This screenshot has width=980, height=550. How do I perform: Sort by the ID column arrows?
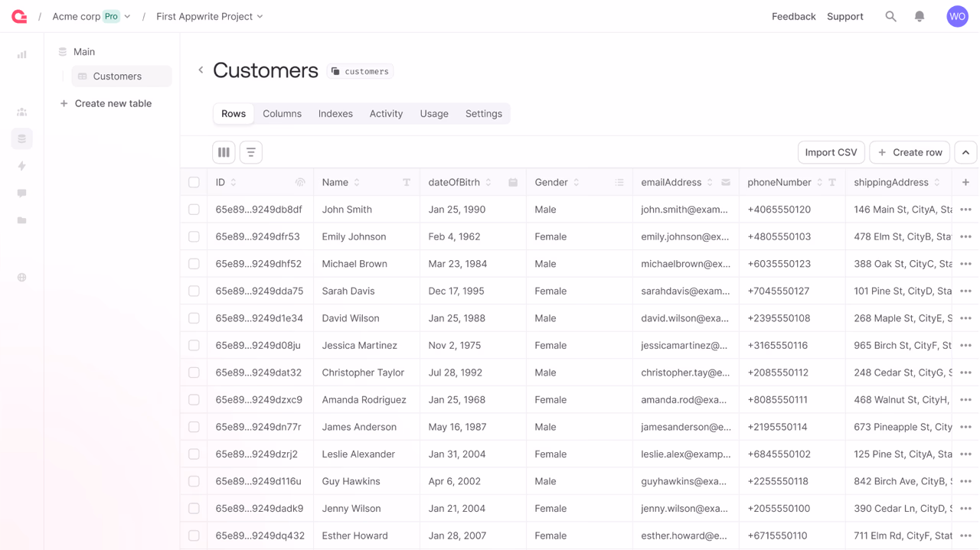pyautogui.click(x=234, y=182)
